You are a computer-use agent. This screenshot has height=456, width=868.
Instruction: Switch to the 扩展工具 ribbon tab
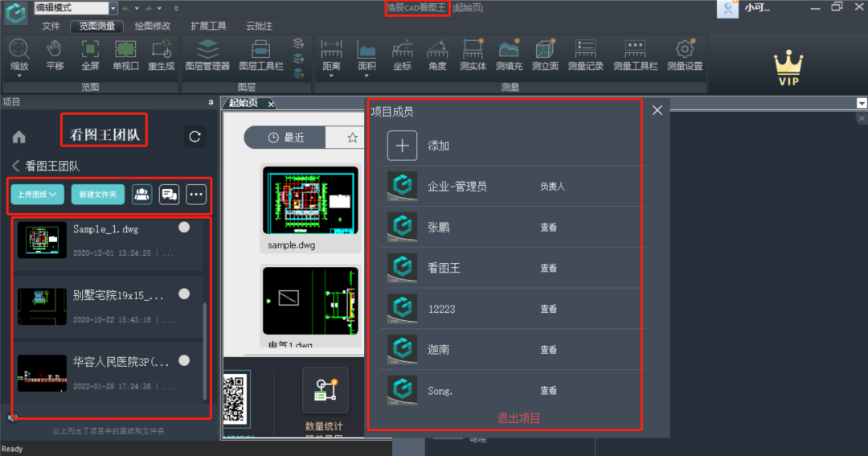(208, 26)
